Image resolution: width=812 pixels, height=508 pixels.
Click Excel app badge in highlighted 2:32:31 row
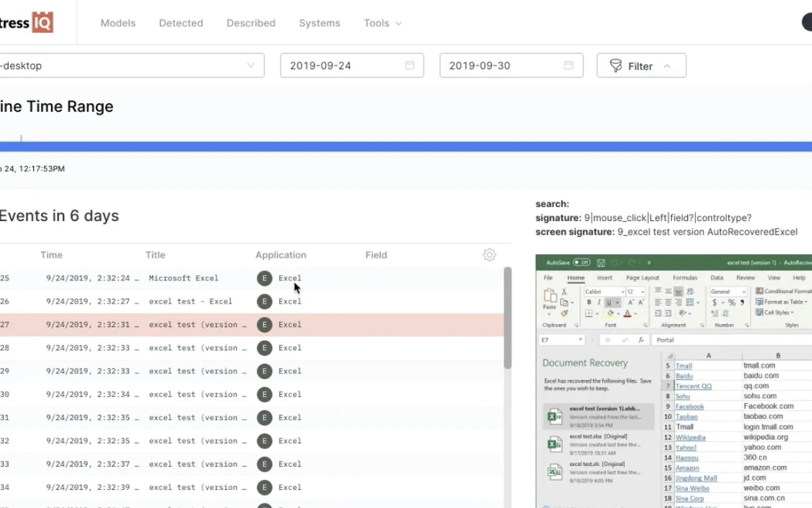click(x=264, y=325)
